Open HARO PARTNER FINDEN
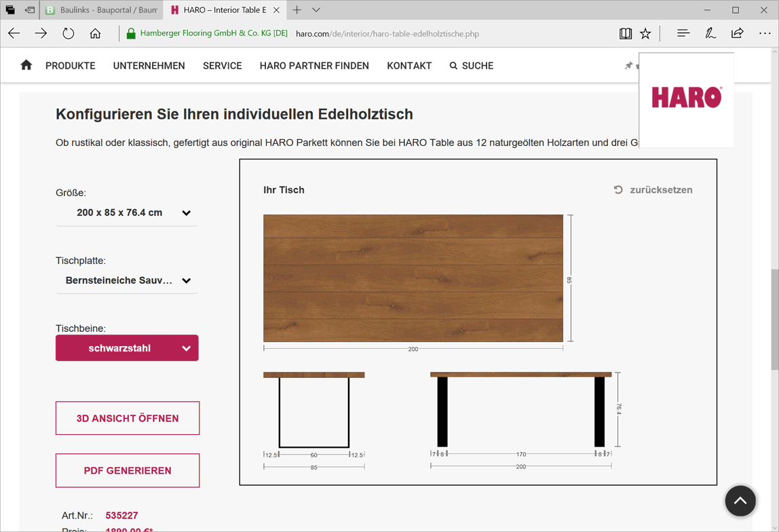 pyautogui.click(x=314, y=66)
